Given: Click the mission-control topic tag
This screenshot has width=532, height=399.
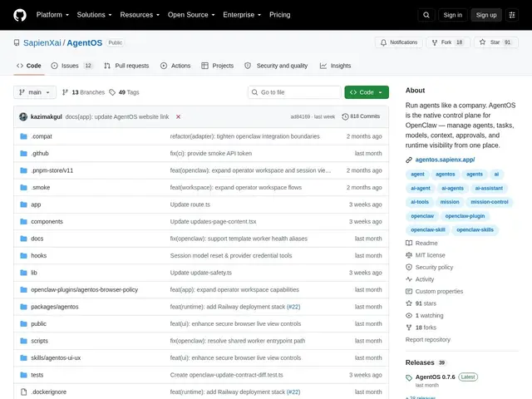Looking at the screenshot, I should point(490,202).
